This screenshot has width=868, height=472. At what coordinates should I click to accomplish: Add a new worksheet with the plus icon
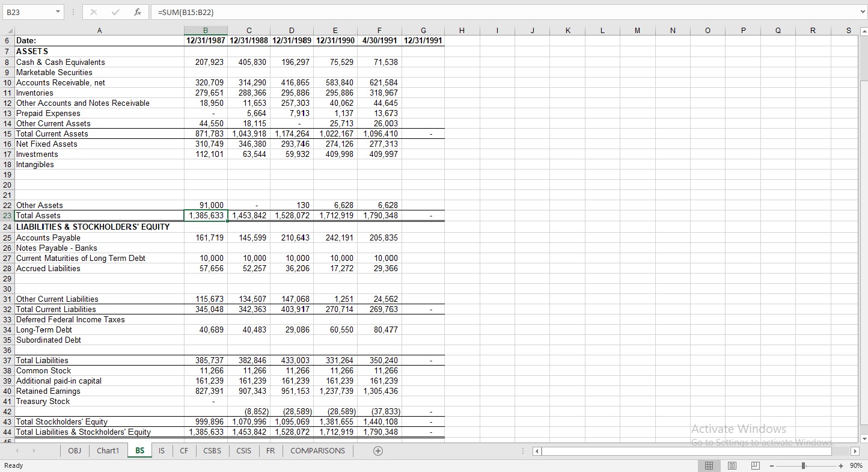click(378, 450)
